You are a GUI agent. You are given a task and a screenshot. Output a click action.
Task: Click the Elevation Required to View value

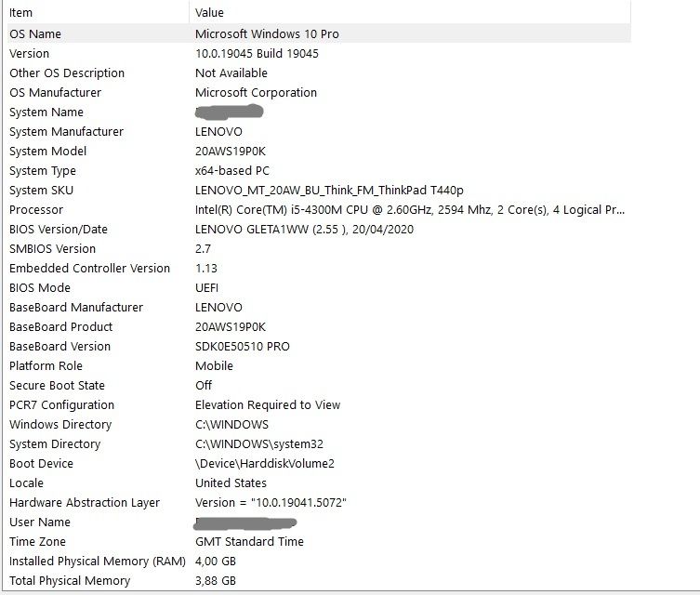(x=268, y=405)
